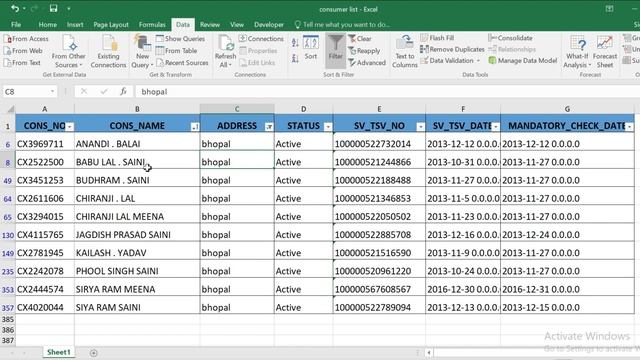
Task: Open the CONS_NAME filter dropdown
Action: coord(195,127)
